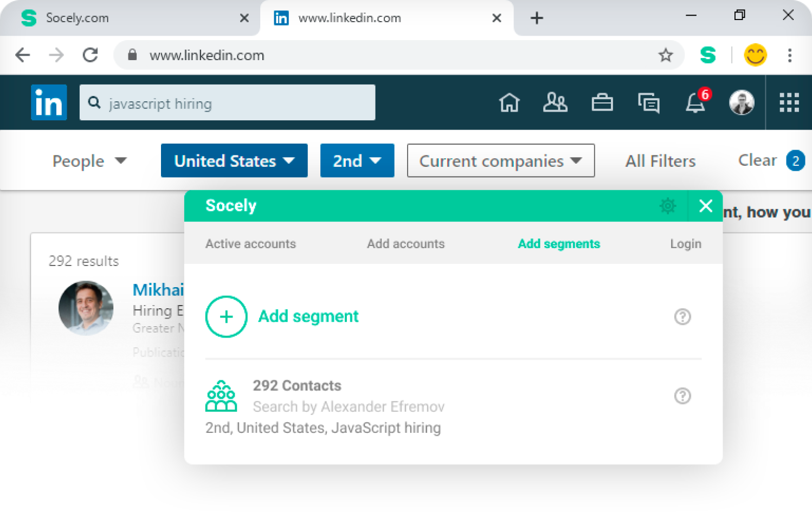Click the '292 results' count text
The height and width of the screenshot is (512, 812).
coord(83,261)
